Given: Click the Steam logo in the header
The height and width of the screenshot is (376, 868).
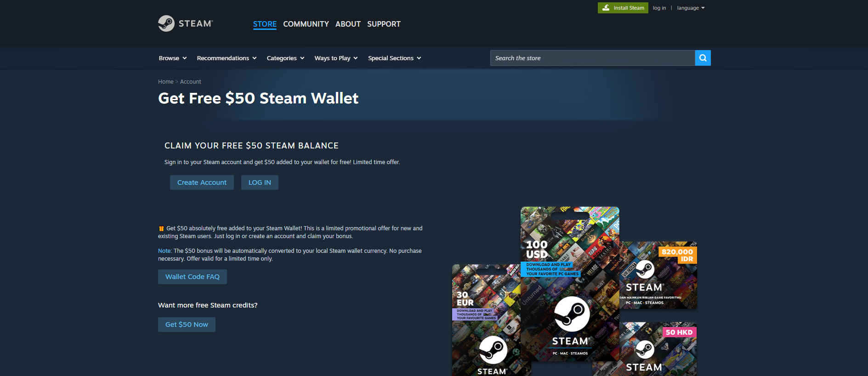Looking at the screenshot, I should tap(186, 23).
